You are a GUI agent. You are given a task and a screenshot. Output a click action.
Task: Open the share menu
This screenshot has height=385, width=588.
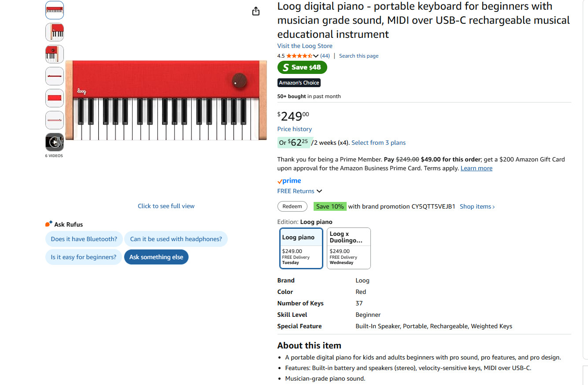[256, 11]
